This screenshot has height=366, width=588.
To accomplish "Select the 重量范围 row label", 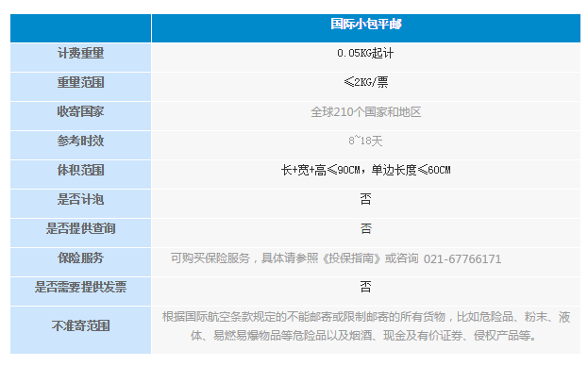I will pyautogui.click(x=80, y=82).
